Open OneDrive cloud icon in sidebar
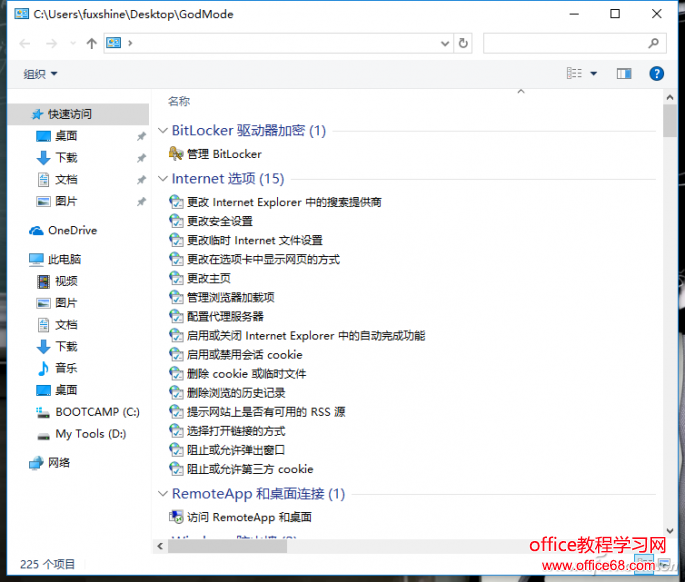 (37, 230)
